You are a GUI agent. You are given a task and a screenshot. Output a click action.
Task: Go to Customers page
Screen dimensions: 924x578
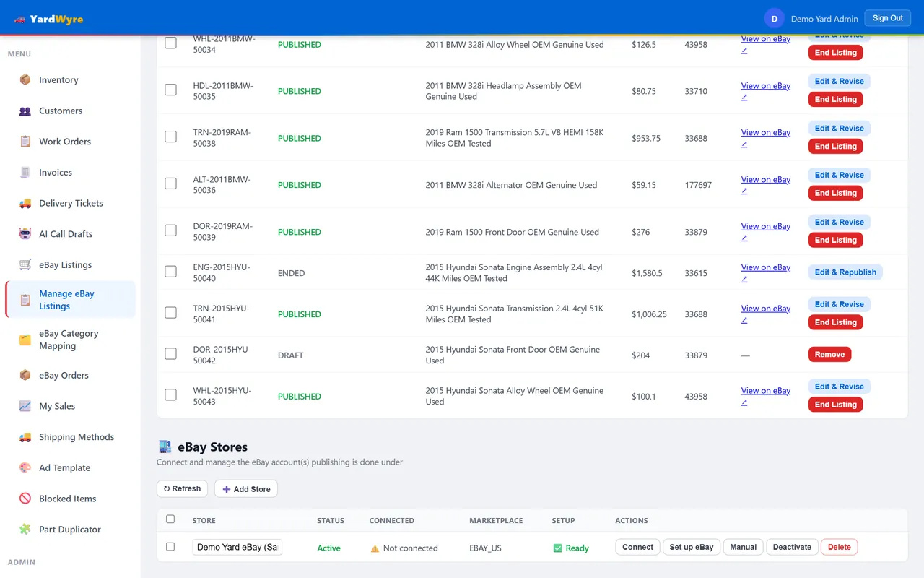coord(70,111)
